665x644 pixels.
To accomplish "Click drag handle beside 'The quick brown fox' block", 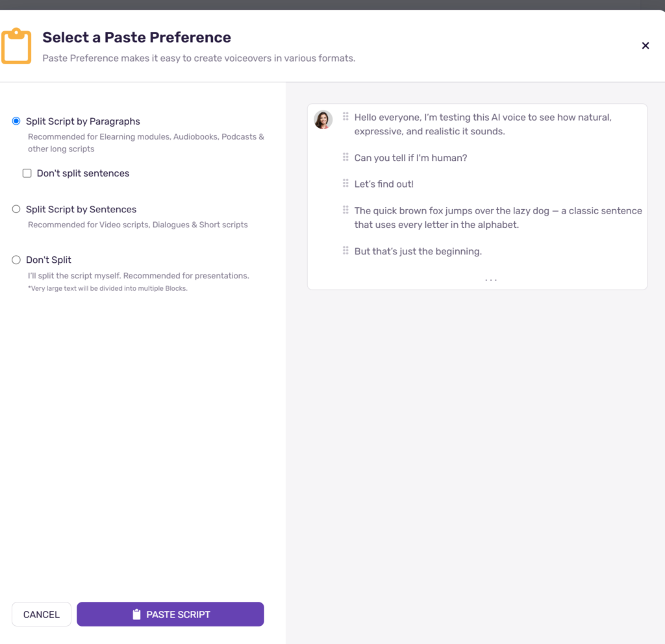I will click(345, 210).
